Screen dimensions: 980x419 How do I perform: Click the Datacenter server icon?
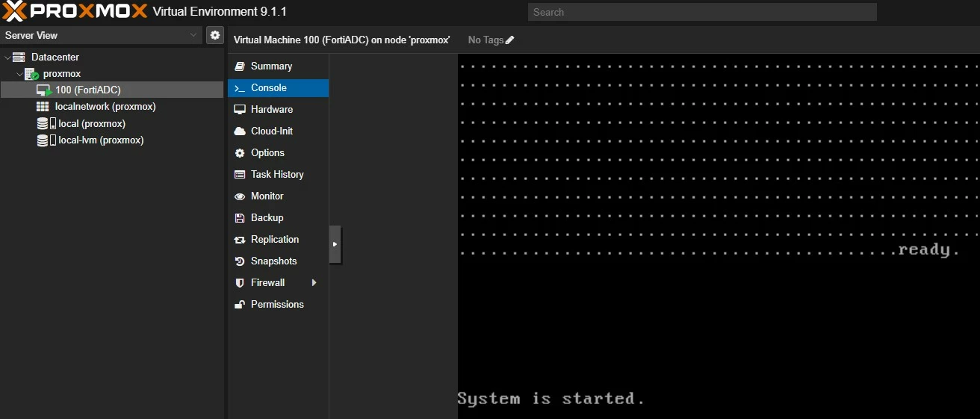[19, 58]
